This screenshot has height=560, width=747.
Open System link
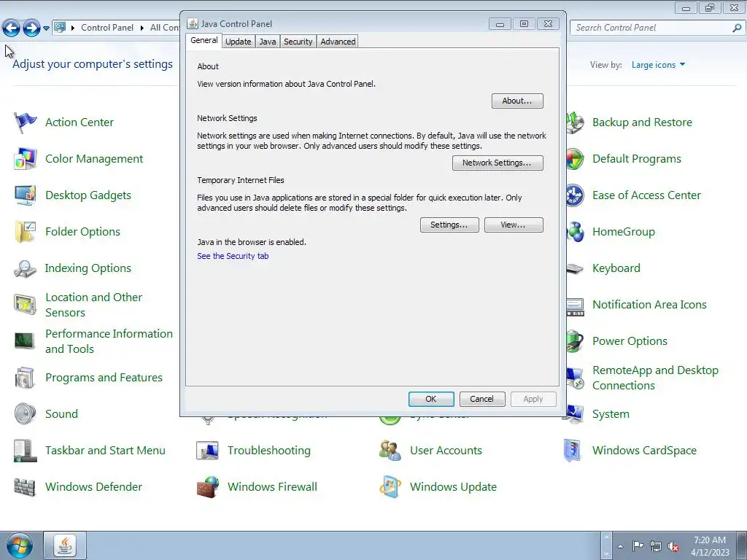tap(611, 414)
